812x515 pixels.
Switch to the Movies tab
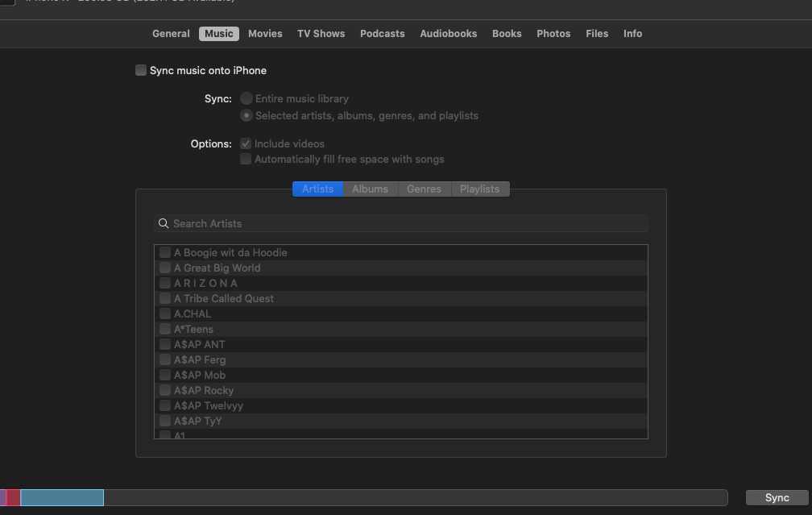[x=265, y=34]
